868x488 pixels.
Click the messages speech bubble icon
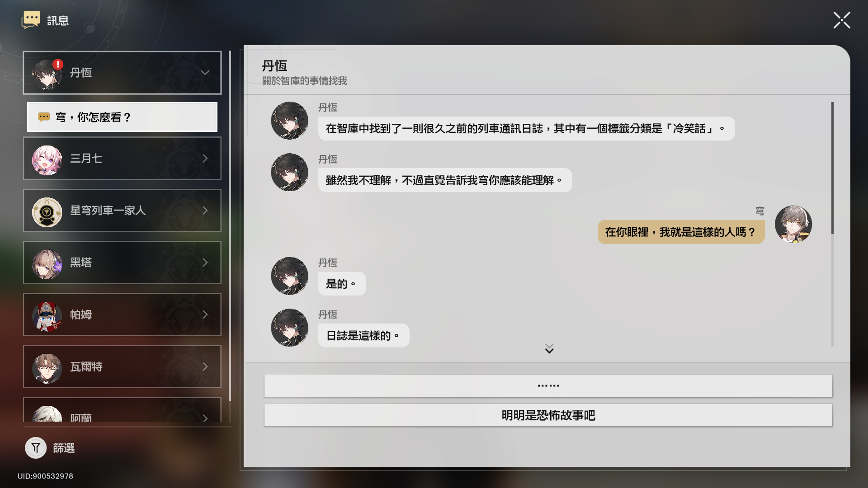[31, 20]
